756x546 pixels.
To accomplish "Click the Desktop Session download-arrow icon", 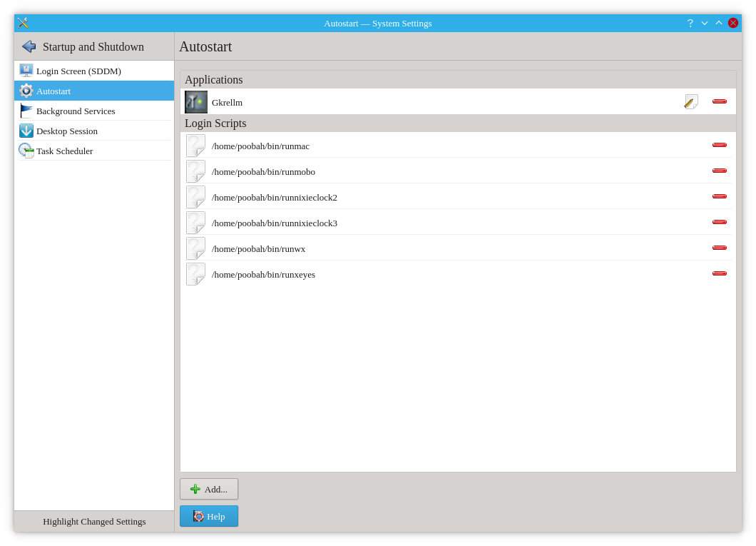I will coord(26,131).
